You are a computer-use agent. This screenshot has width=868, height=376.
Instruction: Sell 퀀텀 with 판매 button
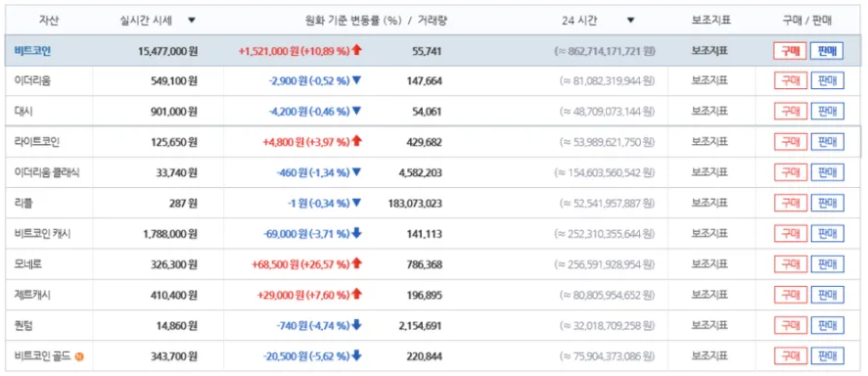(x=827, y=326)
